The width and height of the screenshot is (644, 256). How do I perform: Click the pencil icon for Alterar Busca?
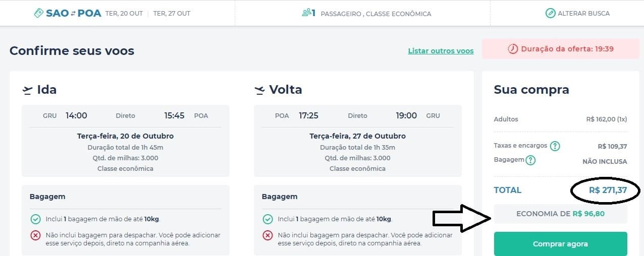pyautogui.click(x=551, y=13)
